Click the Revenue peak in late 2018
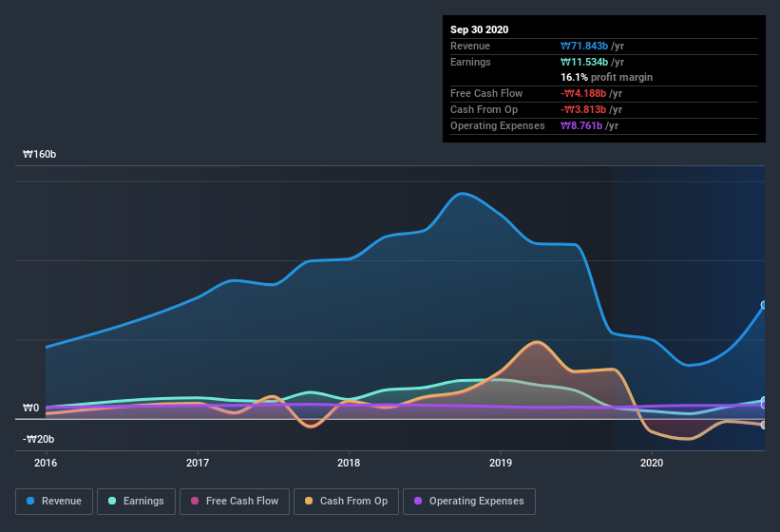 (462, 194)
